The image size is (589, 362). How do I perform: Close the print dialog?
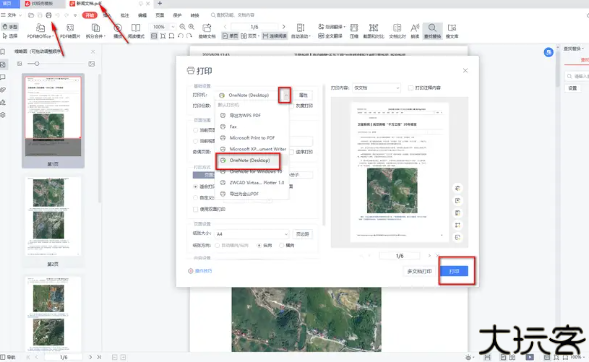pyautogui.click(x=465, y=71)
